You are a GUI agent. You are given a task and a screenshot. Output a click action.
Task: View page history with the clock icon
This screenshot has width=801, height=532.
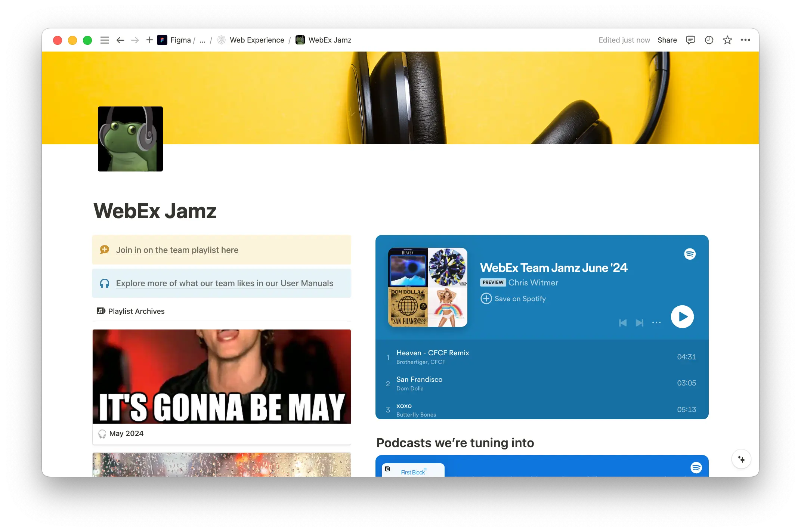(x=709, y=40)
